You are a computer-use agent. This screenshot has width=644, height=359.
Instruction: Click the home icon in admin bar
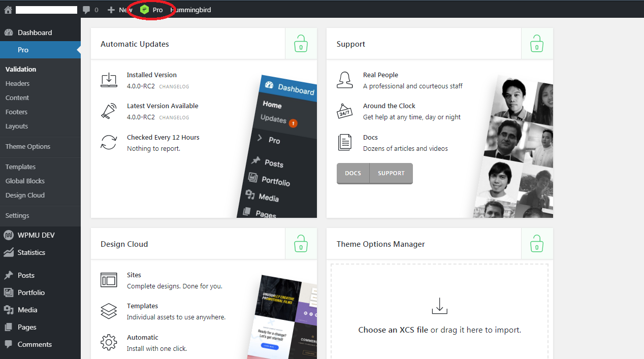(8, 10)
